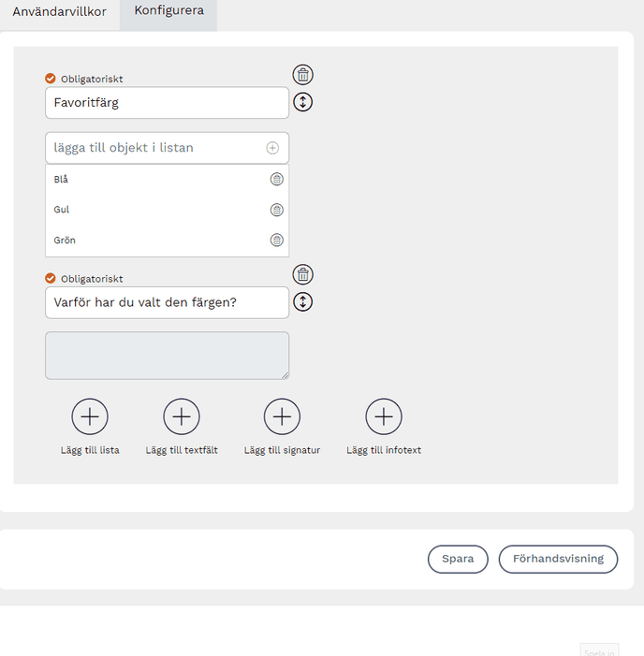Open Förhandsvisning preview
This screenshot has height=656, width=644.
click(x=558, y=559)
